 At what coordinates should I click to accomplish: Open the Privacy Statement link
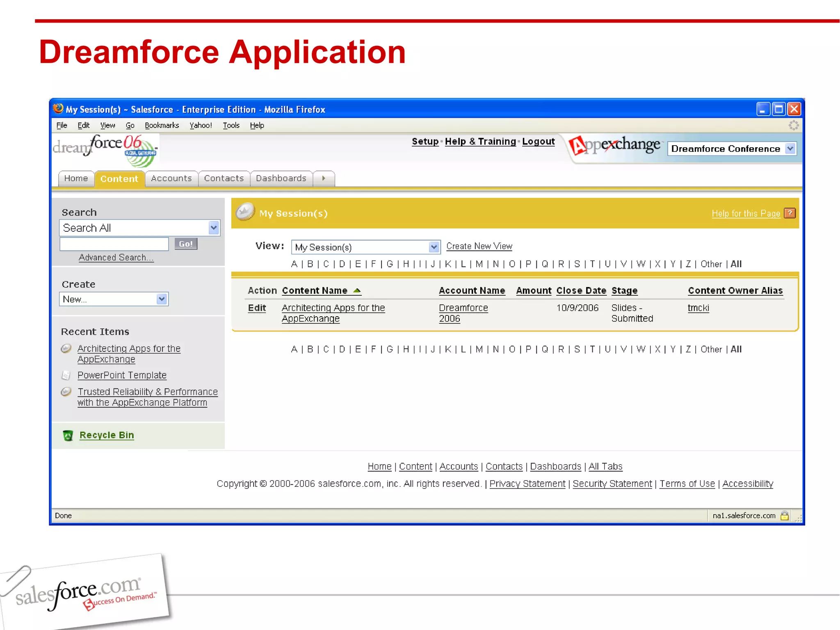coord(527,484)
